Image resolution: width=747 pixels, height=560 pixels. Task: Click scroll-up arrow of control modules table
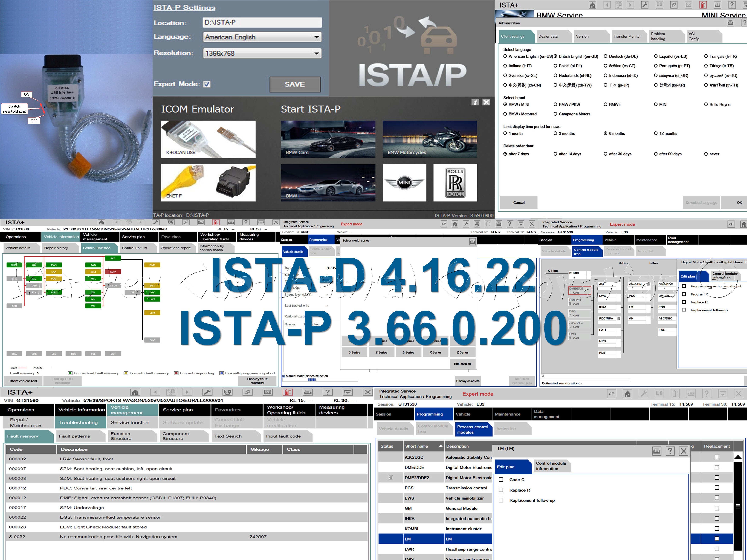pyautogui.click(x=738, y=457)
